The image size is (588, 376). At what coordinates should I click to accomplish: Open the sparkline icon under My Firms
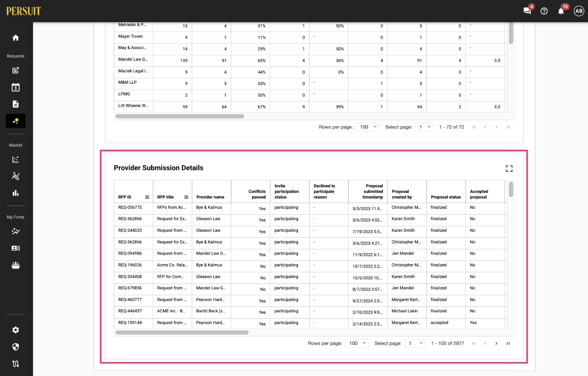(x=15, y=231)
